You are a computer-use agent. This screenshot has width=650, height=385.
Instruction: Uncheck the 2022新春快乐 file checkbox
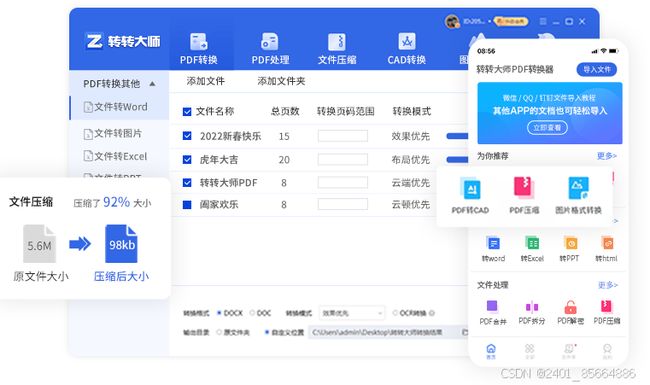pos(187,136)
